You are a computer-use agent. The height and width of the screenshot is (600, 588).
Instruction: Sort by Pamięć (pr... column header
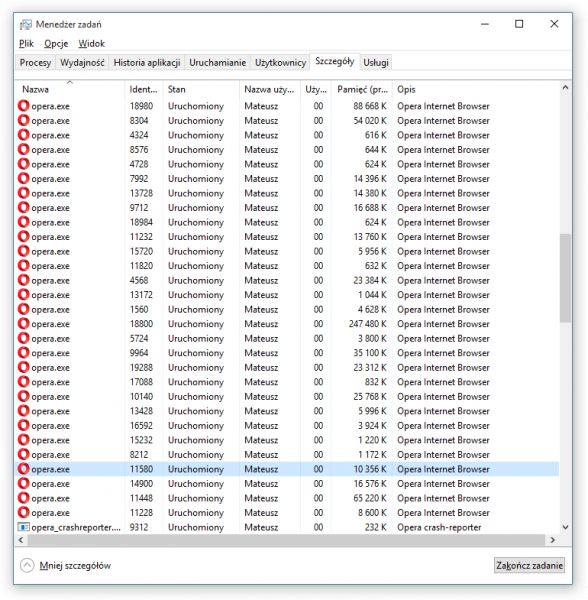(x=362, y=89)
